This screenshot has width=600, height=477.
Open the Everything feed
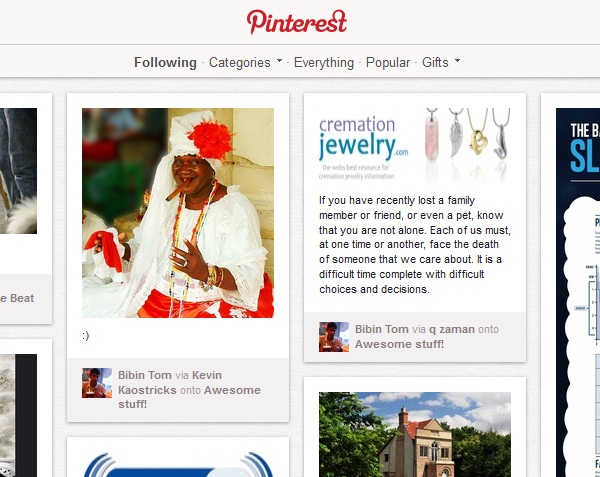(324, 62)
